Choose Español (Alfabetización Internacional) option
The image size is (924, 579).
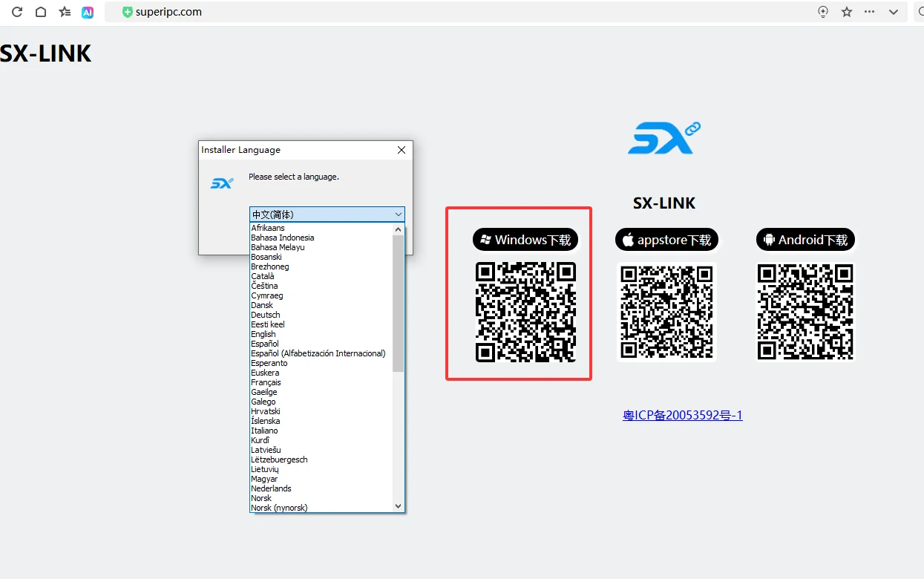click(x=321, y=353)
